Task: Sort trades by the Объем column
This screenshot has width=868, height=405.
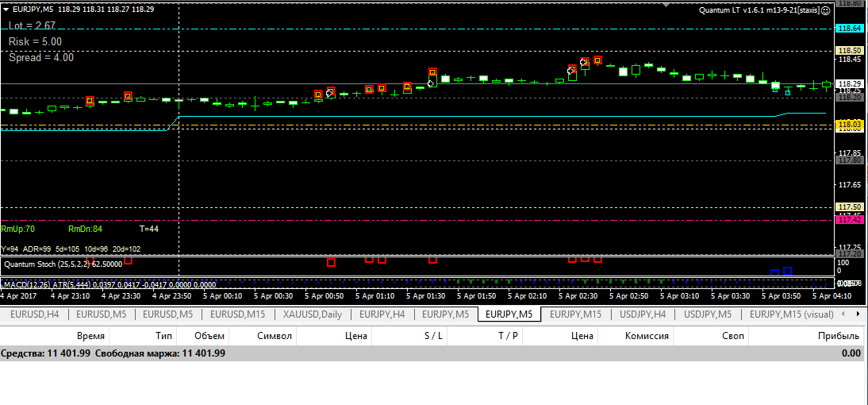Action: coord(202,336)
